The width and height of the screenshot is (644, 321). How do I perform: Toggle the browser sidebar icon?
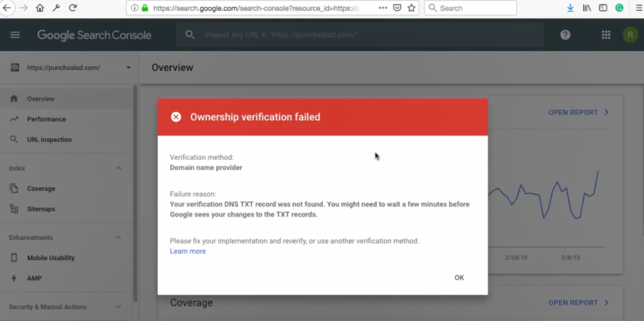coord(603,8)
